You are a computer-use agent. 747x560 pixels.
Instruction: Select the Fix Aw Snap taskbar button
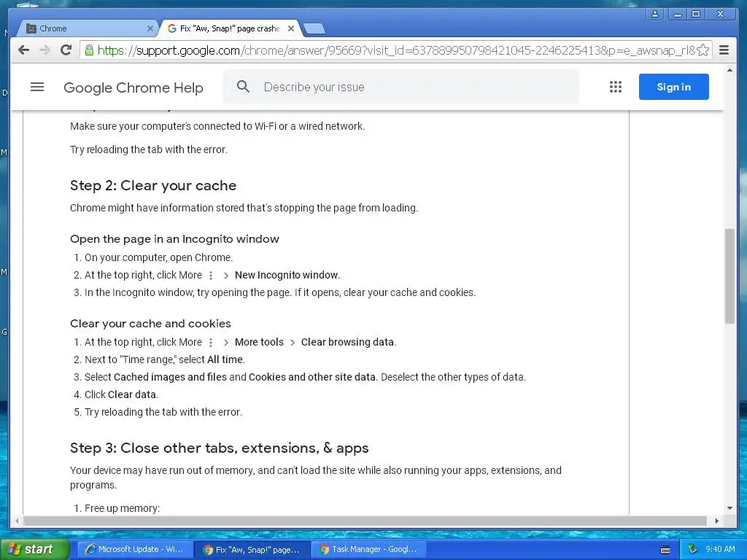pos(252,549)
